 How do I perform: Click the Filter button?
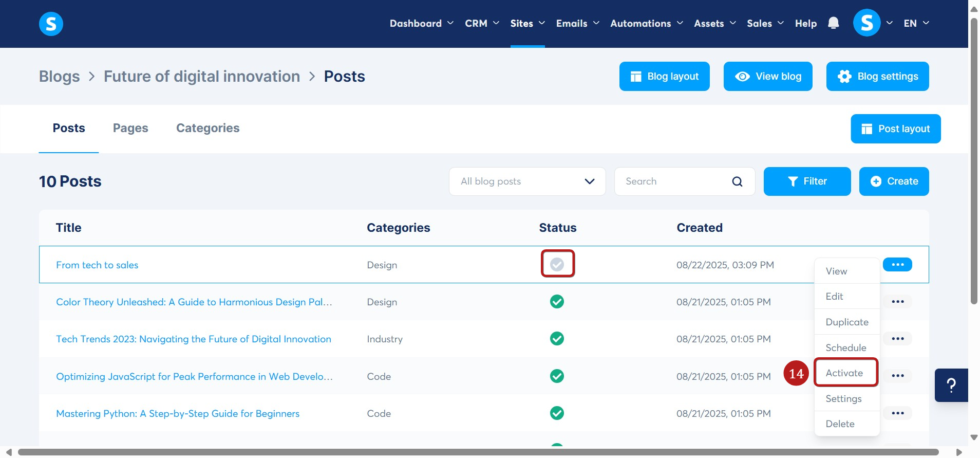(807, 181)
